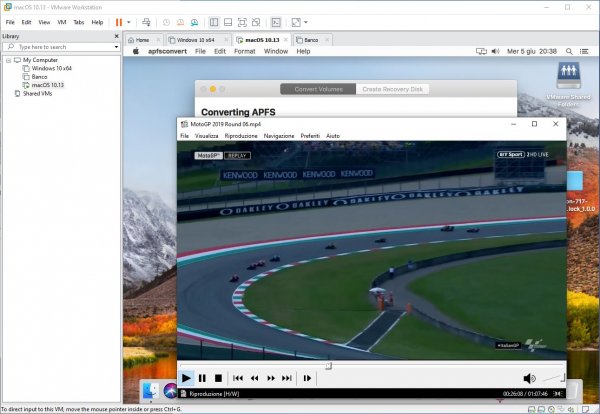Click the video seek bar slider
The width and height of the screenshot is (600, 414).
tap(328, 365)
